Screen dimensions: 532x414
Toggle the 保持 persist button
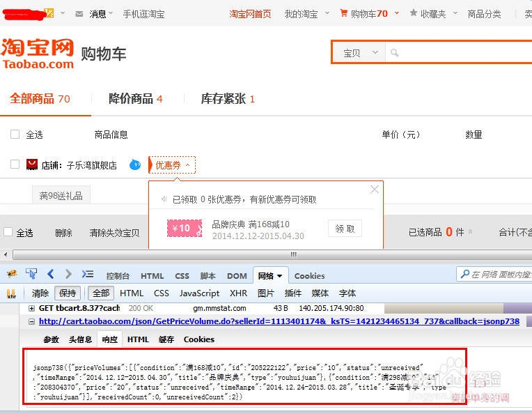tap(68, 293)
